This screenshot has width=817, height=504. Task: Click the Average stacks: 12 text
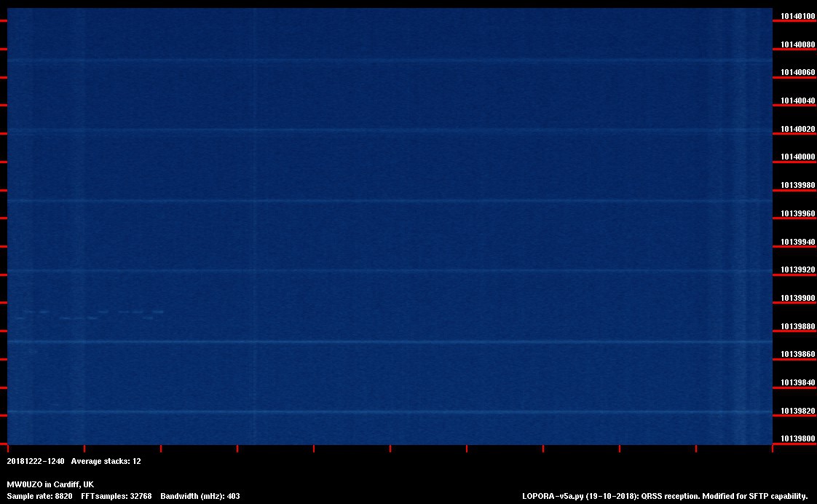[x=106, y=461]
